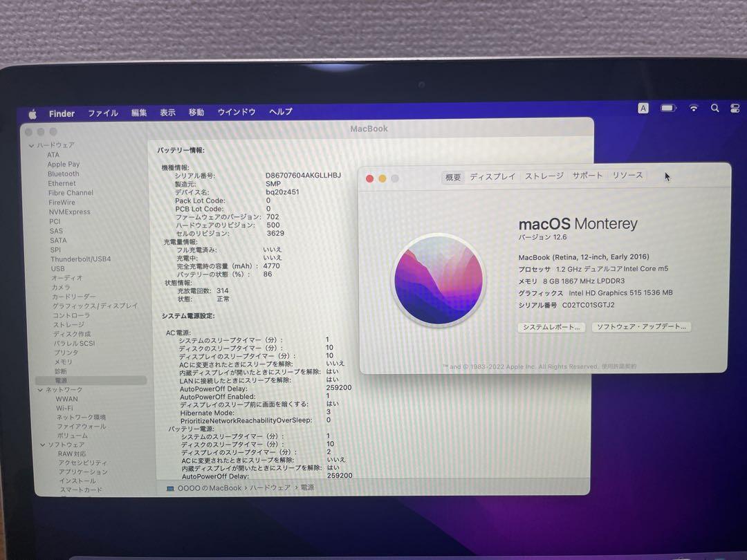Screen dimensions: 747x560
Task: Select Bluetooth in sidebar
Action: point(64,174)
